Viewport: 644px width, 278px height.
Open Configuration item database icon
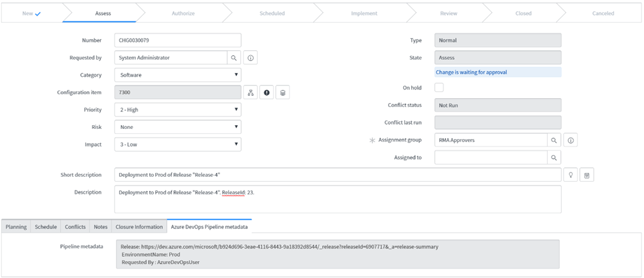(x=282, y=93)
